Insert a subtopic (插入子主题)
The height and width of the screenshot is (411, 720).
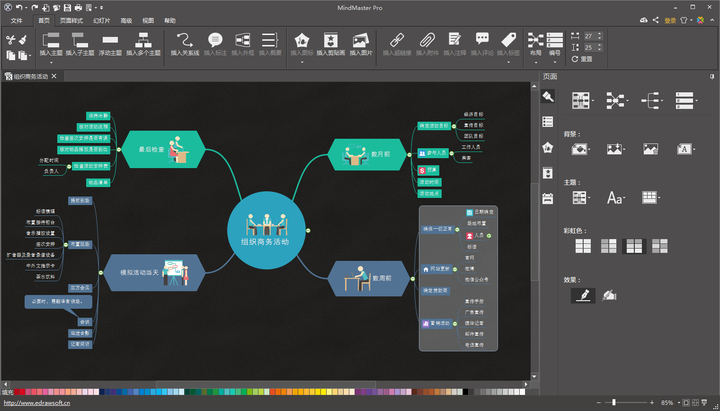point(80,45)
